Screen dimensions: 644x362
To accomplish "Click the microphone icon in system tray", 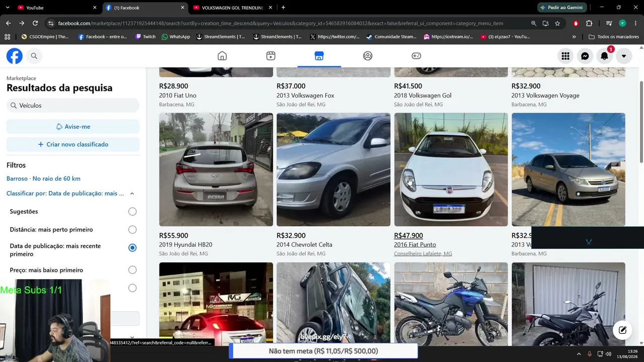I will (590, 354).
